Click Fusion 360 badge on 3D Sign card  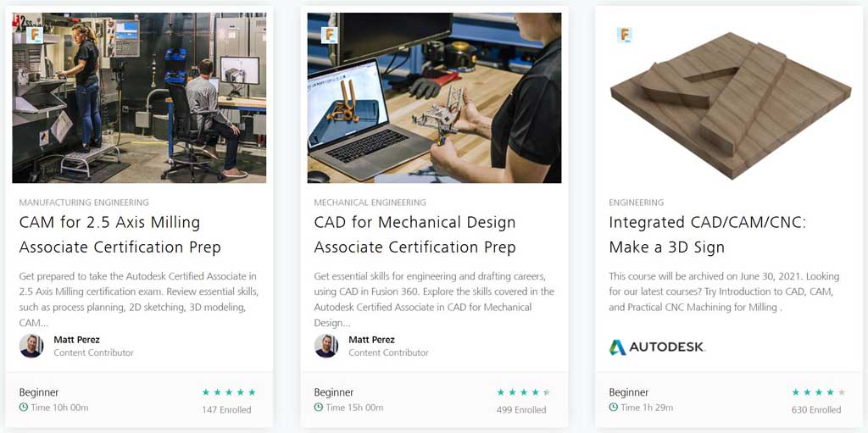point(625,35)
